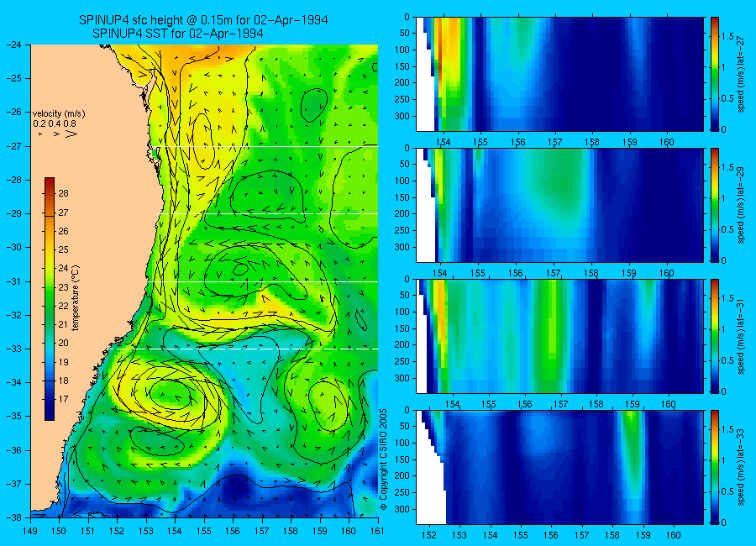Click the -29 latitude label on the map axis
756x546 pixels.
(x=14, y=213)
